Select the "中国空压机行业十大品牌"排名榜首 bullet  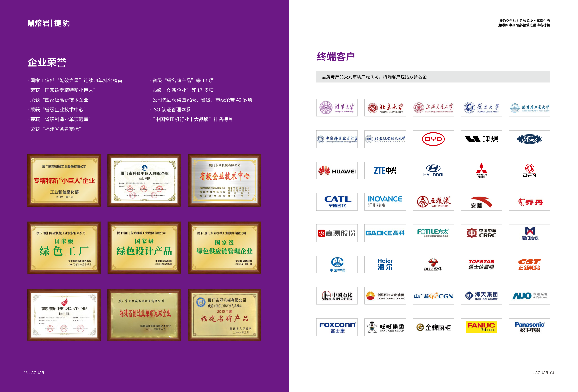point(191,119)
